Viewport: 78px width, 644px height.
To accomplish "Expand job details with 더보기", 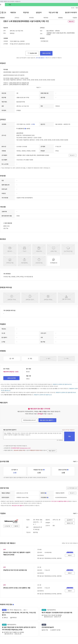I will [x=39, y=87].
